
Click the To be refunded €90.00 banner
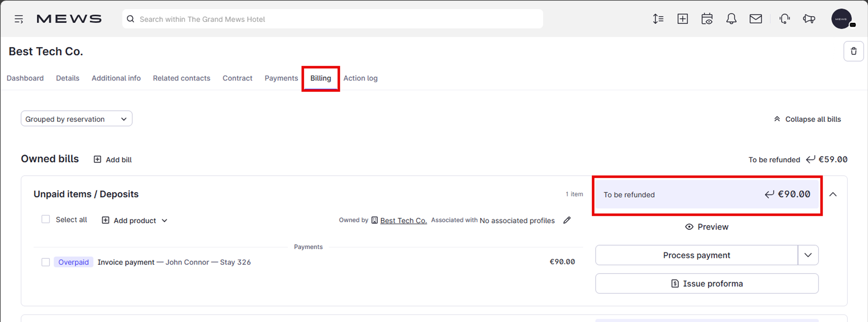click(707, 194)
